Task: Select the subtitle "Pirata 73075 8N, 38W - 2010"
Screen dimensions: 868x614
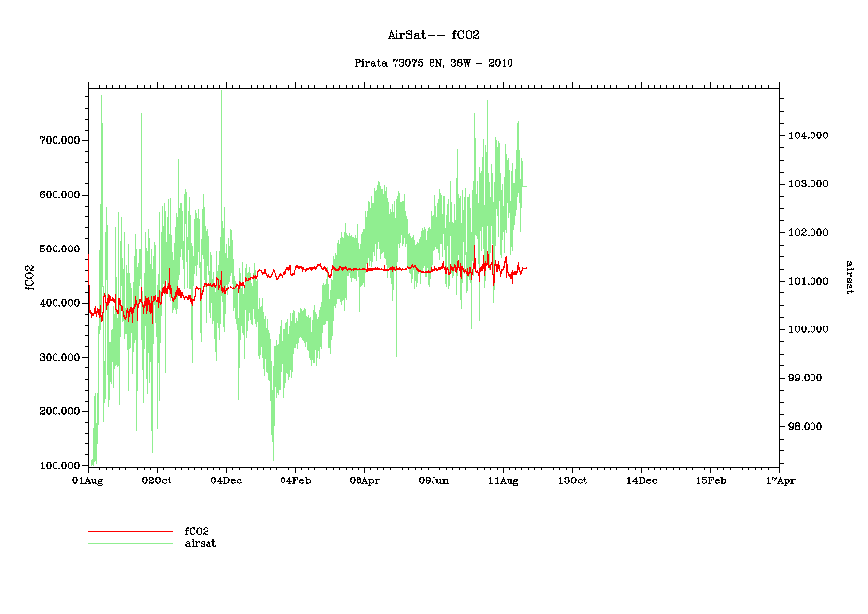Action: coord(434,63)
